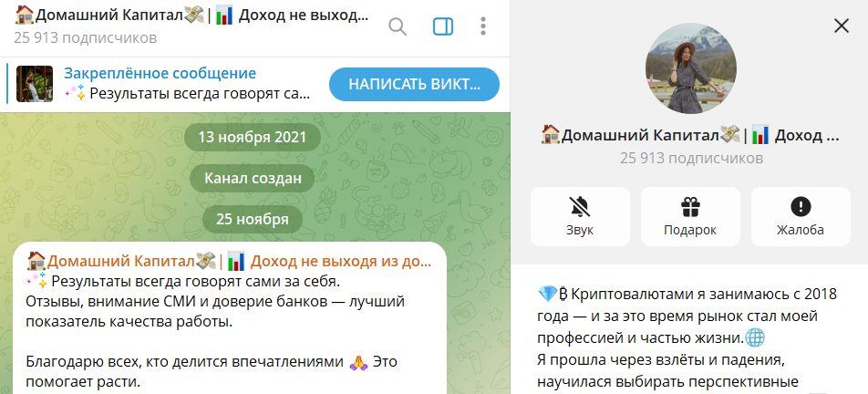Click the 13 ноября 2021 date badge

pyautogui.click(x=253, y=138)
